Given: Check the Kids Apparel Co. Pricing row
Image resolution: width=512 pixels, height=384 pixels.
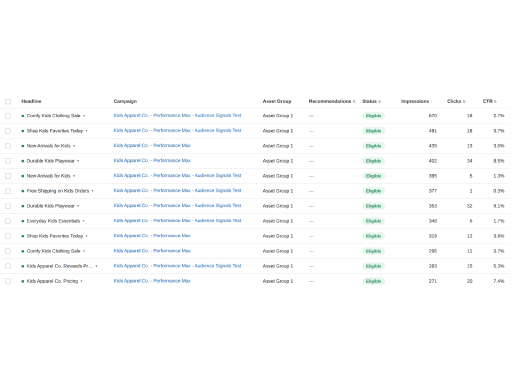Looking at the screenshot, I should [x=8, y=281].
